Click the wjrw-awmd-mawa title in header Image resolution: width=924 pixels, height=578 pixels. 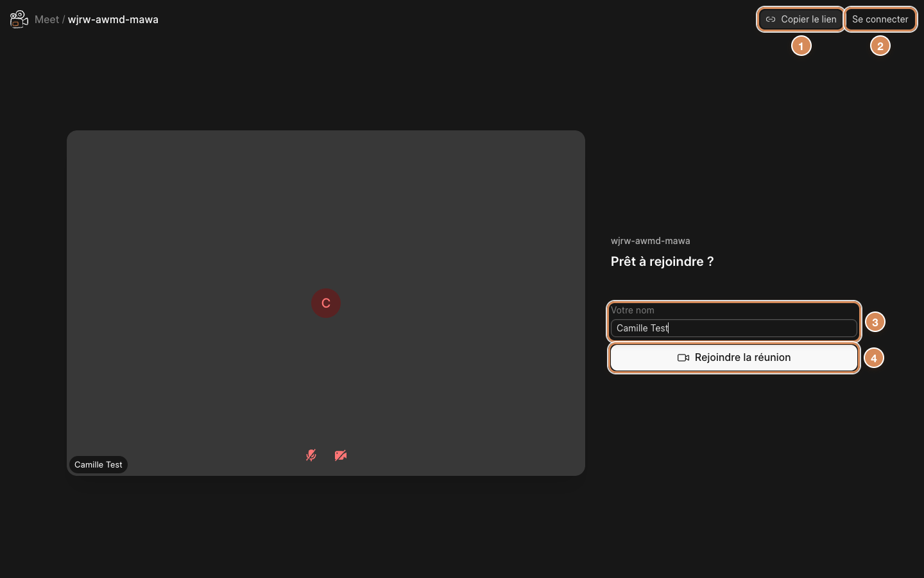(x=113, y=19)
